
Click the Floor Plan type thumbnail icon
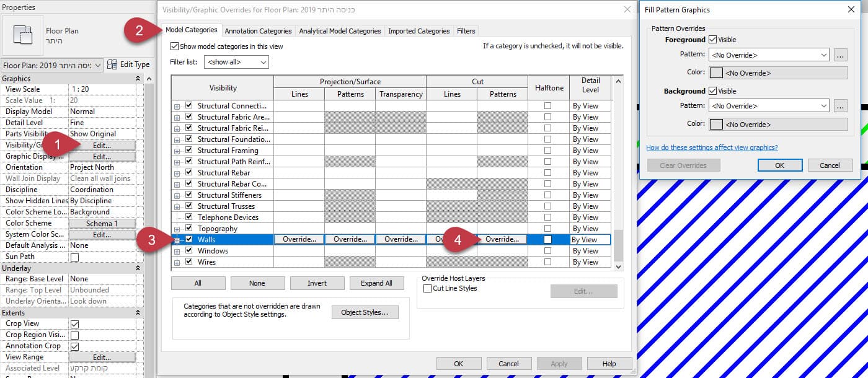22,35
